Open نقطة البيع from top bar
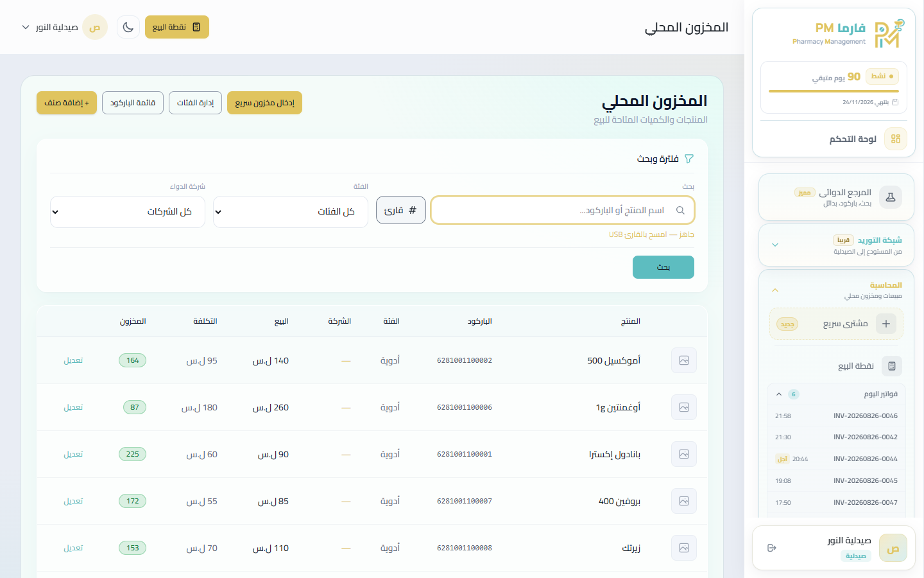This screenshot has width=924, height=578. [x=177, y=27]
